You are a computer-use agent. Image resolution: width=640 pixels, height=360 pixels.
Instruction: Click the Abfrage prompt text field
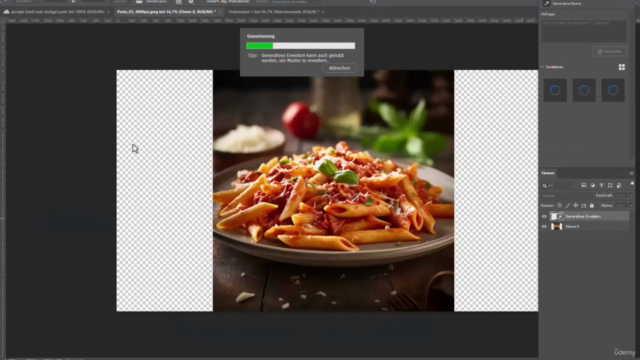(x=584, y=31)
